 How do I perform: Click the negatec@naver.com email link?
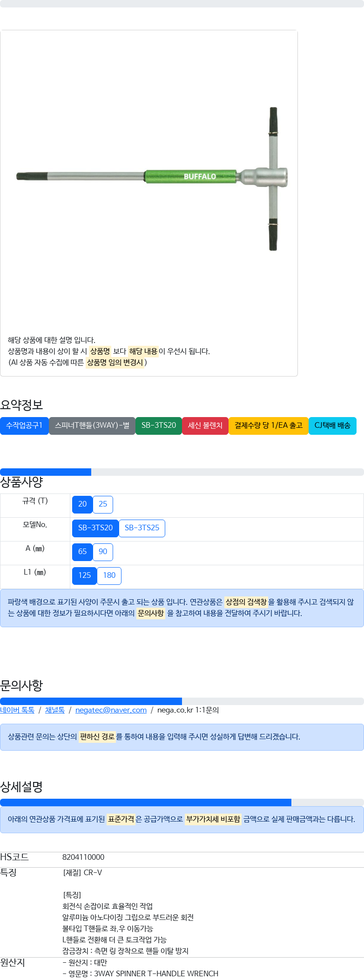(x=111, y=710)
